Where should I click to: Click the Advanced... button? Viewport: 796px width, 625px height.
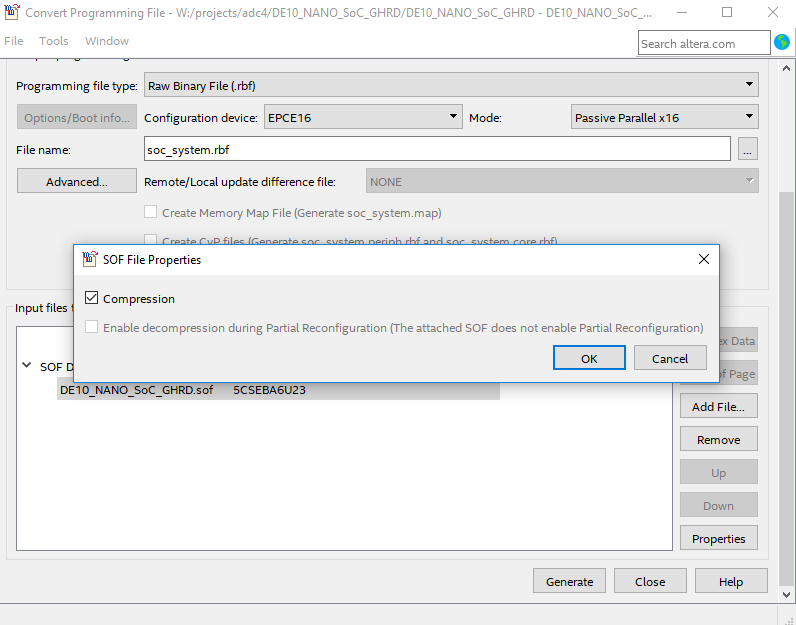[x=77, y=181]
